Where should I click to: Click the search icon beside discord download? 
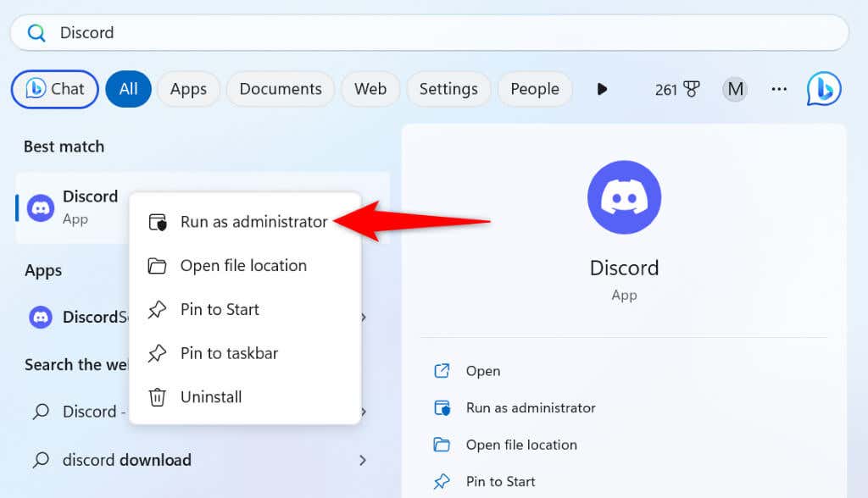41,460
